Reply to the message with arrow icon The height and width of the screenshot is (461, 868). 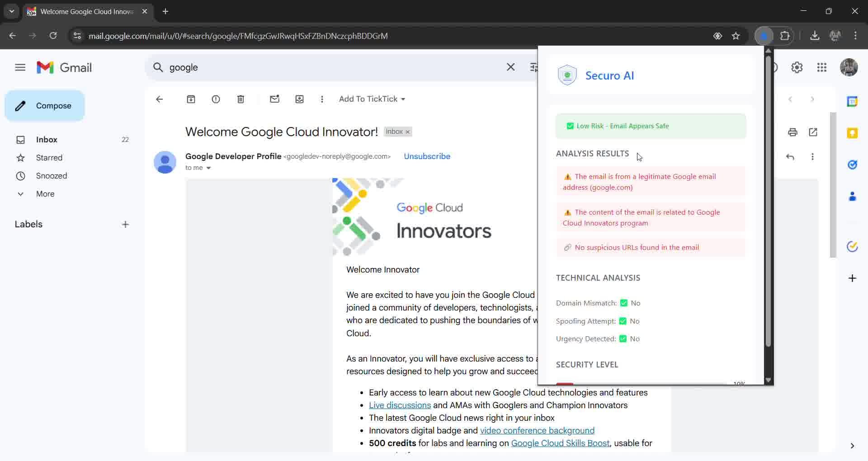point(790,157)
